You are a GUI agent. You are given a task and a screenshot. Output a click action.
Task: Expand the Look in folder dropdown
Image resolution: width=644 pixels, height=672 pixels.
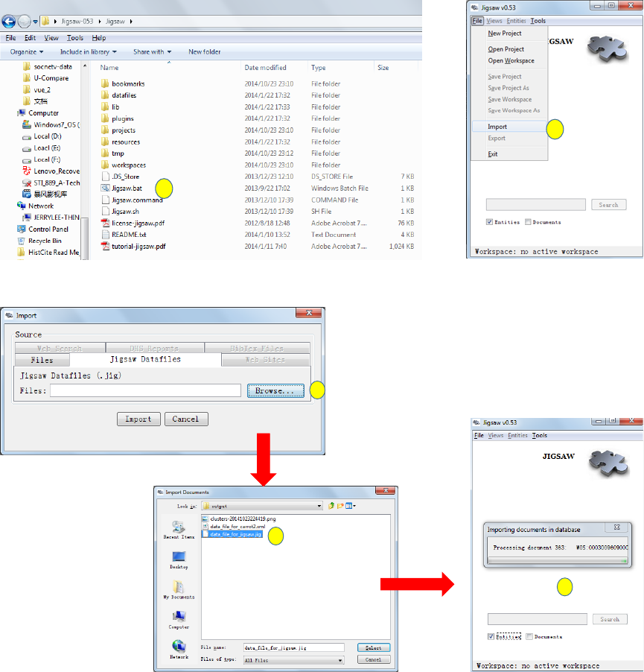[x=319, y=506]
